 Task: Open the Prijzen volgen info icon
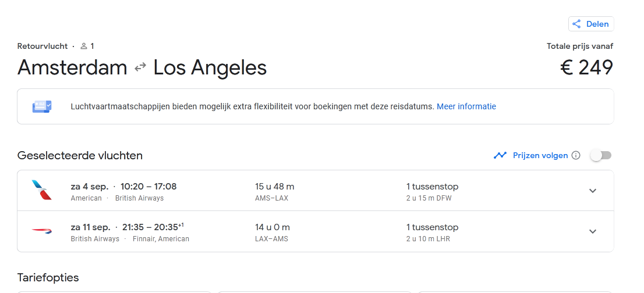(576, 155)
